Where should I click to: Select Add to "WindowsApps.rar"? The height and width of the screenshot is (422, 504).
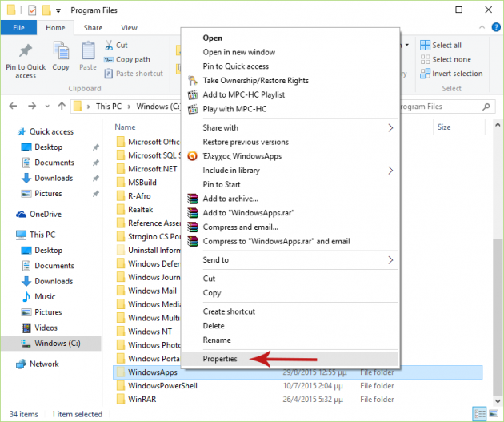click(291, 213)
